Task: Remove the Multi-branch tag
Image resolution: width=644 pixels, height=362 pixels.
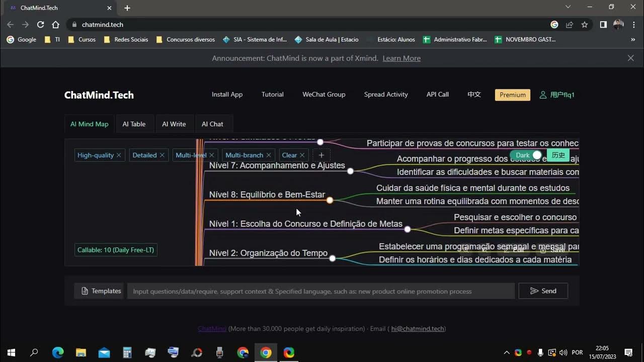Action: [x=269, y=155]
